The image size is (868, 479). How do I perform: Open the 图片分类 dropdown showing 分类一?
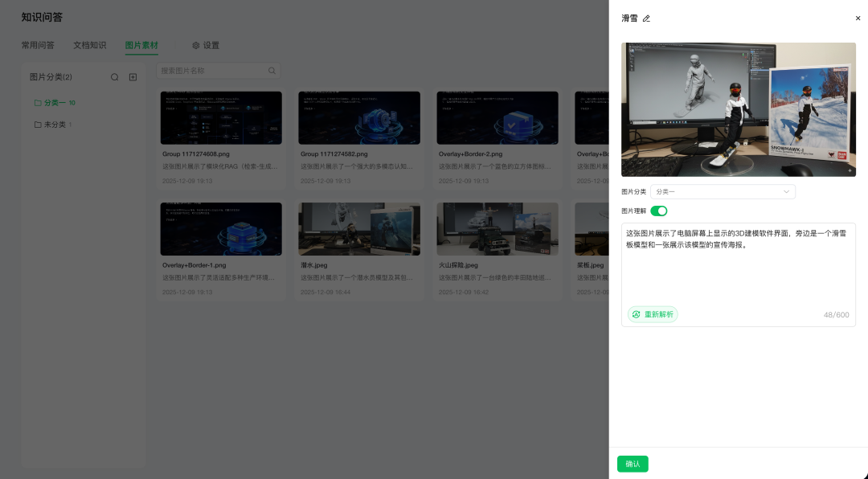click(723, 191)
